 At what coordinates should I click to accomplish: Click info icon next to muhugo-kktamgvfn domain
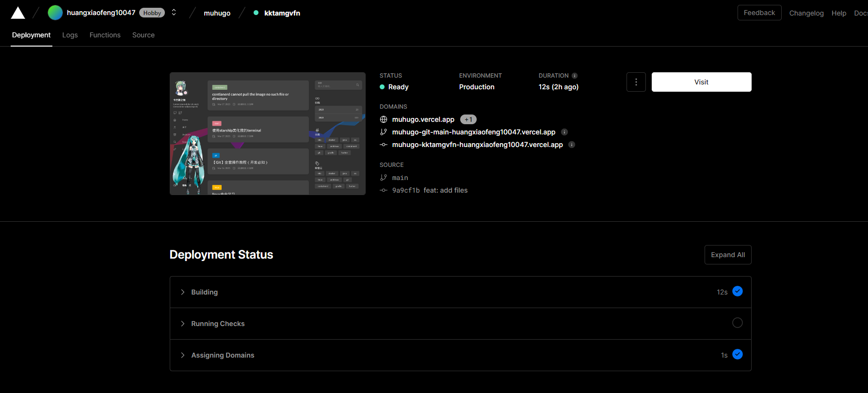(572, 145)
